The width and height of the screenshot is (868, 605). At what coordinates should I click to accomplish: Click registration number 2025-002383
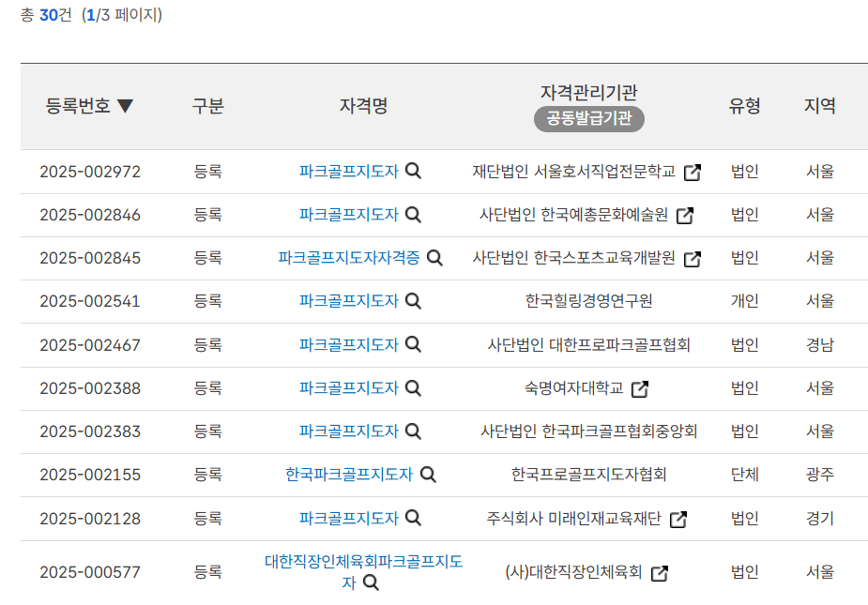(x=90, y=431)
